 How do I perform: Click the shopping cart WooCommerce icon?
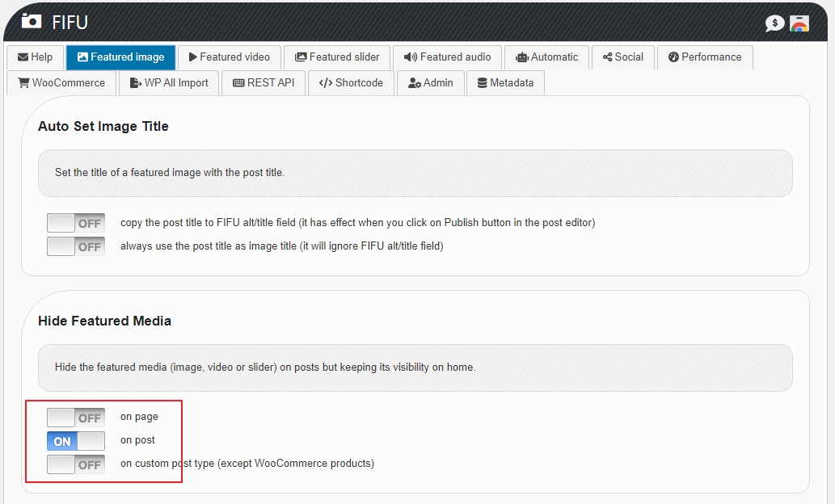click(23, 83)
